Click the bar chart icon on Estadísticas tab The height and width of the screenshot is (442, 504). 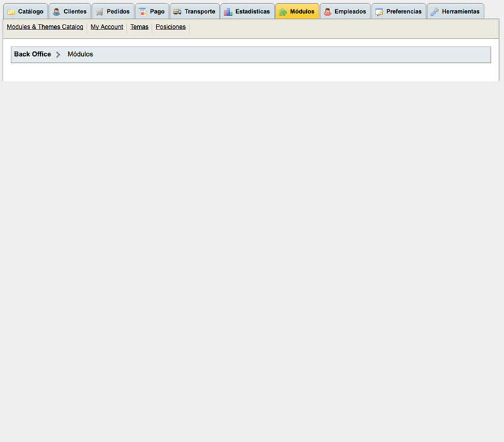[x=228, y=12]
